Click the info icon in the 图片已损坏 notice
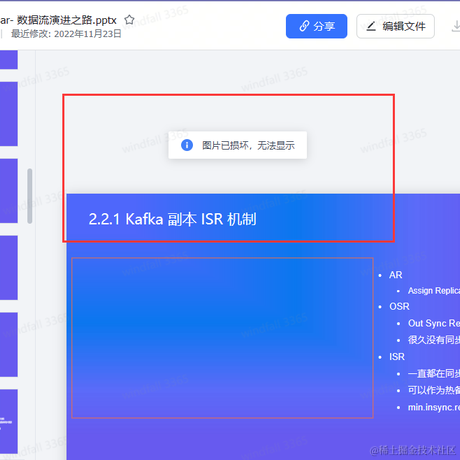This screenshot has width=460, height=460. pos(187,145)
